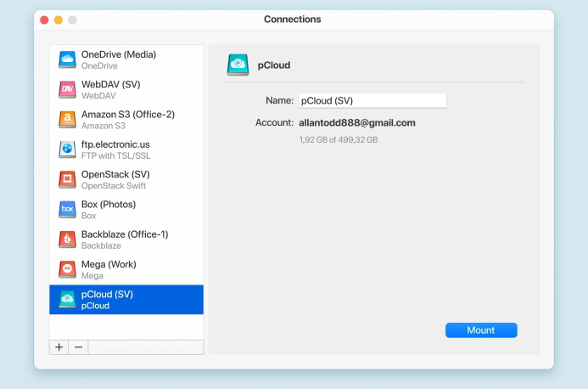
Task: Click the Backblaze (Office-1) flame drive icon
Action: point(68,240)
